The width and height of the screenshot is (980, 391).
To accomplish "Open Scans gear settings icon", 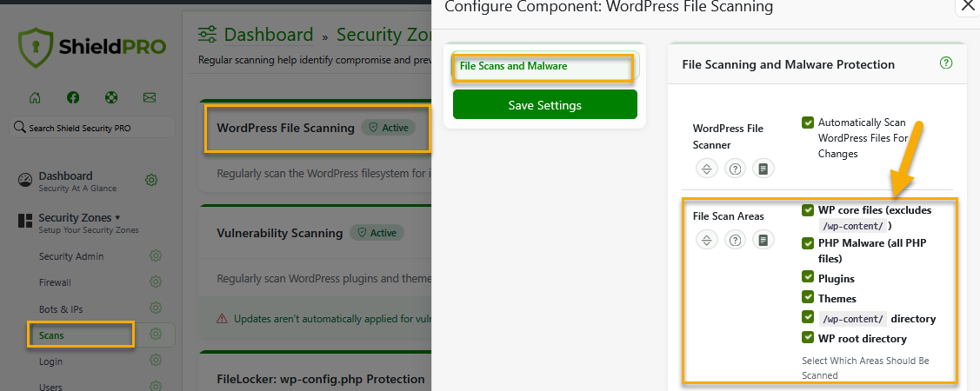I will (156, 335).
